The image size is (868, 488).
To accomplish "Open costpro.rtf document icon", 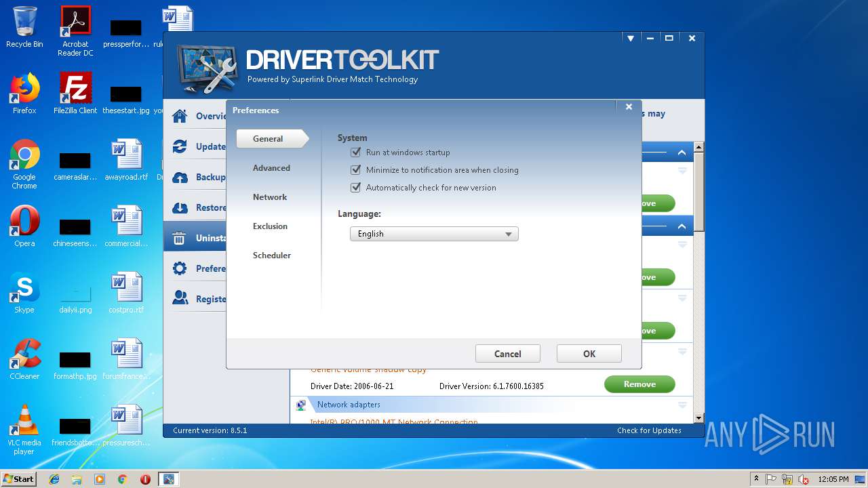I will [x=126, y=293].
